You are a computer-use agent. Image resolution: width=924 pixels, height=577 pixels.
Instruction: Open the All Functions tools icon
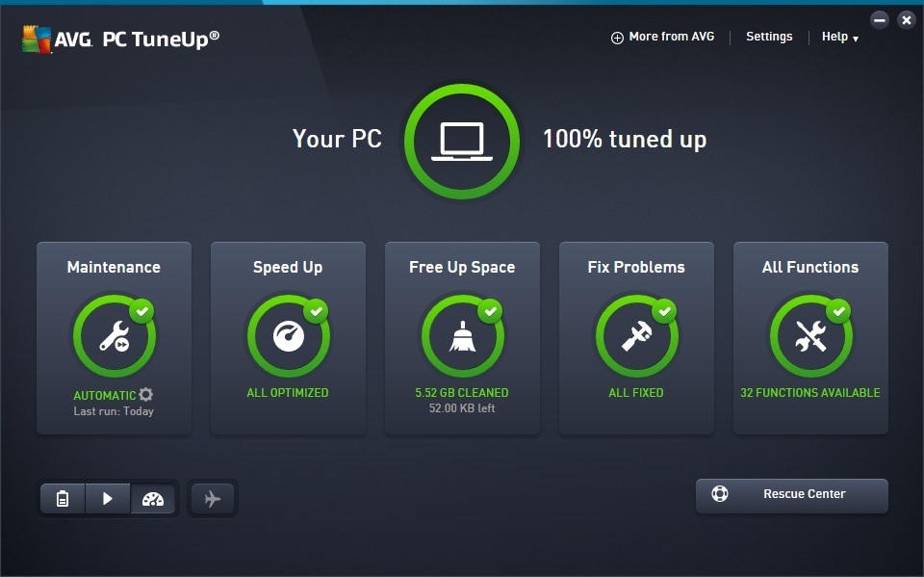pyautogui.click(x=810, y=336)
